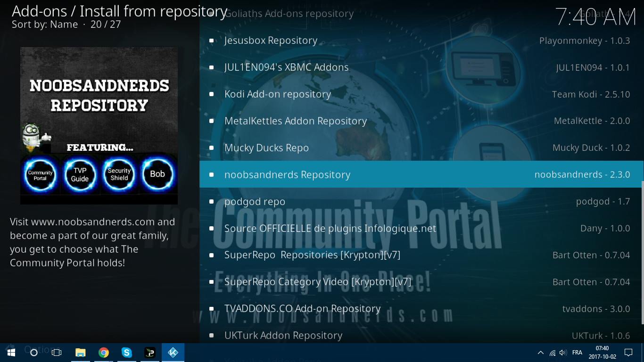Screen dimensions: 644x362
Task: Open Task View from the taskbar
Action: (x=57, y=353)
